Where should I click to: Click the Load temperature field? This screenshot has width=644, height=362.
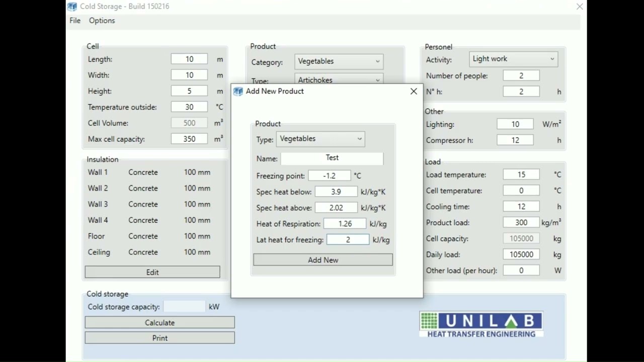[521, 175]
